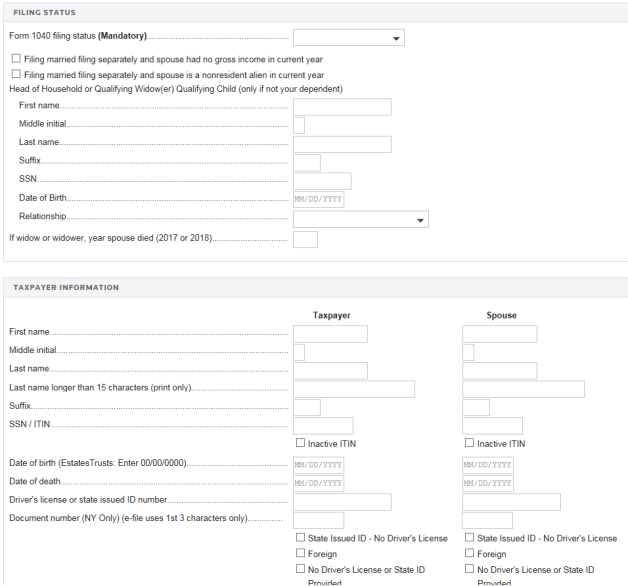
Task: Select Taxpayer SSN / ITIN field
Action: click(x=322, y=426)
